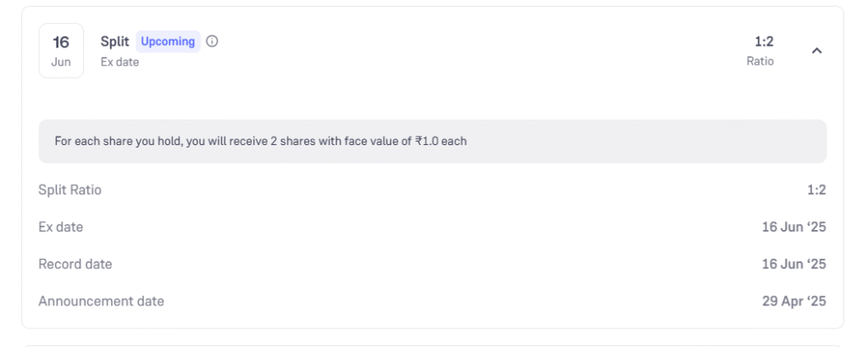
Task: Click the face value explanation banner
Action: (432, 142)
